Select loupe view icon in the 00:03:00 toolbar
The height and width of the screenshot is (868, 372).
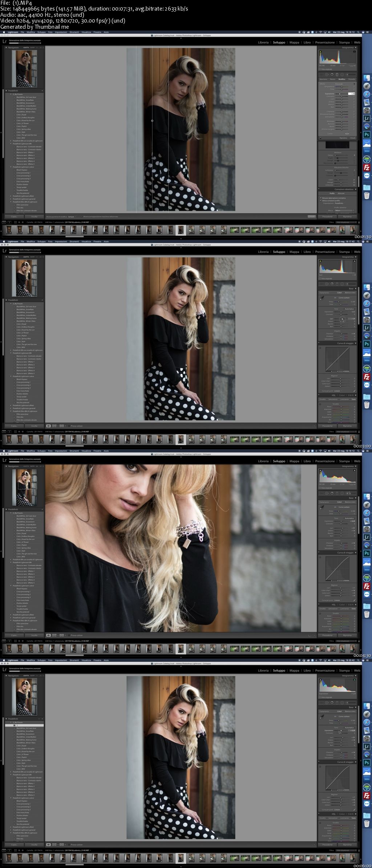pos(48,426)
